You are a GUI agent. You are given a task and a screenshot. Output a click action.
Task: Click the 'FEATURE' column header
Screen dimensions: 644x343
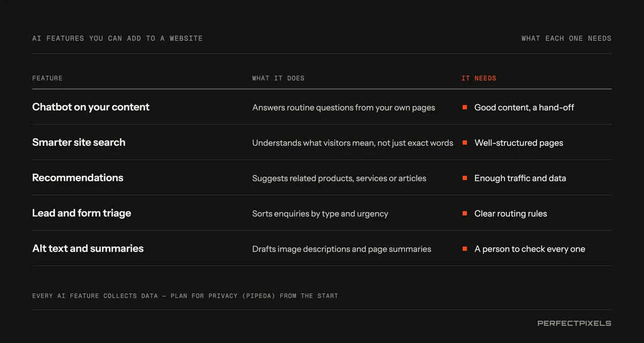(x=47, y=78)
